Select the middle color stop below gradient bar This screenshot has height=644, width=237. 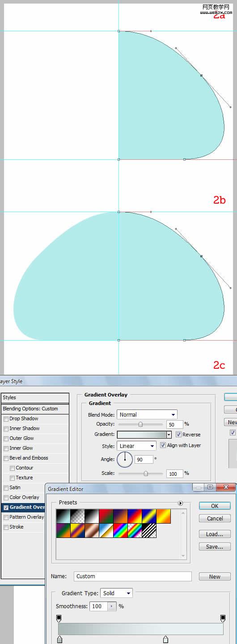(165, 640)
